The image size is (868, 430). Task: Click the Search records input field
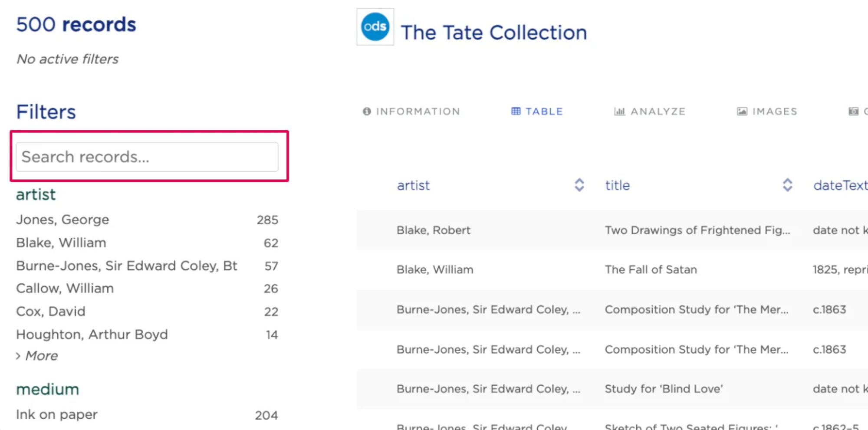pos(147,157)
